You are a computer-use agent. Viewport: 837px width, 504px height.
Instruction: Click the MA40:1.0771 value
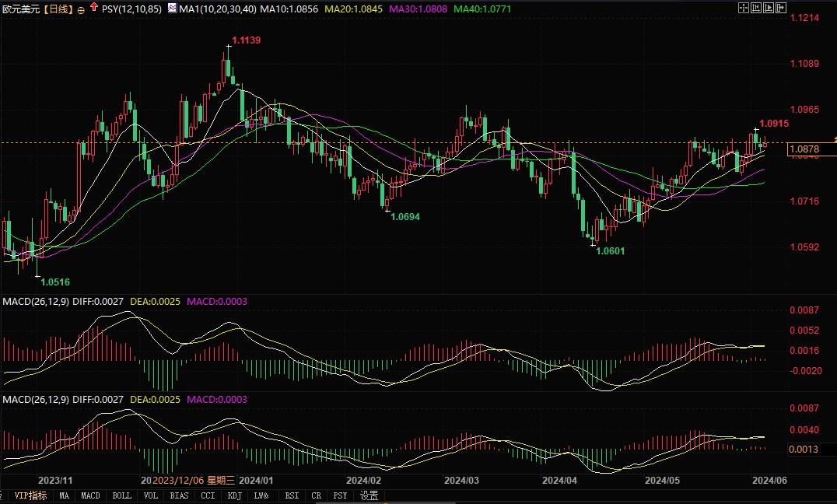(482, 9)
